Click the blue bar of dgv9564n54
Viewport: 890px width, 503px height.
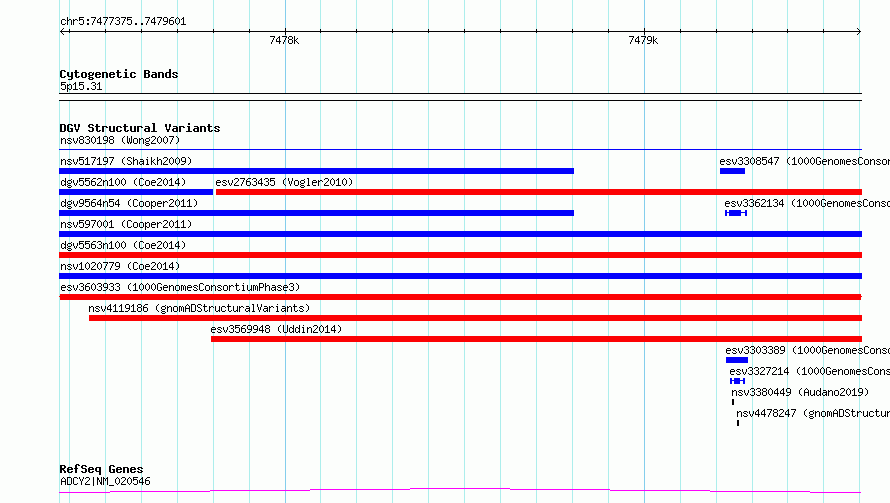click(x=317, y=213)
